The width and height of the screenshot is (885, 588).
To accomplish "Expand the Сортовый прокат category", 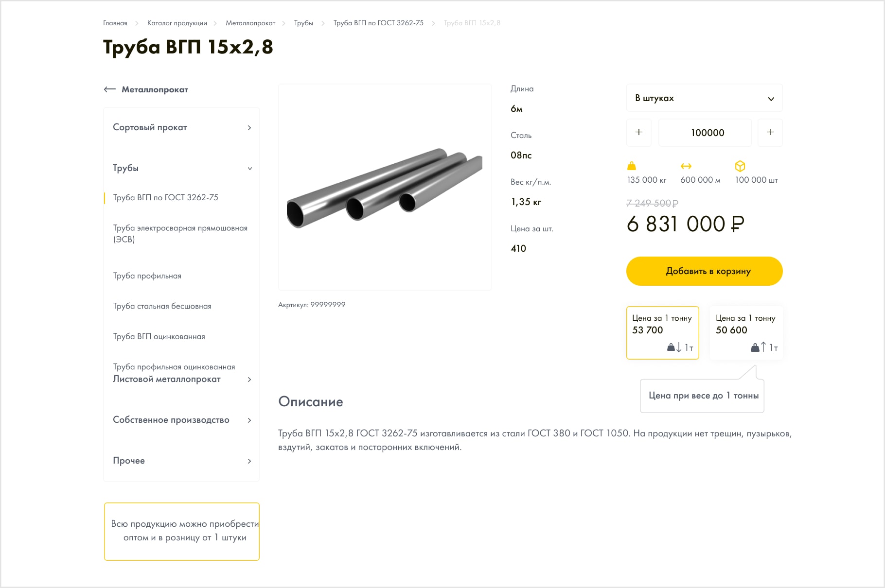I will [x=181, y=127].
